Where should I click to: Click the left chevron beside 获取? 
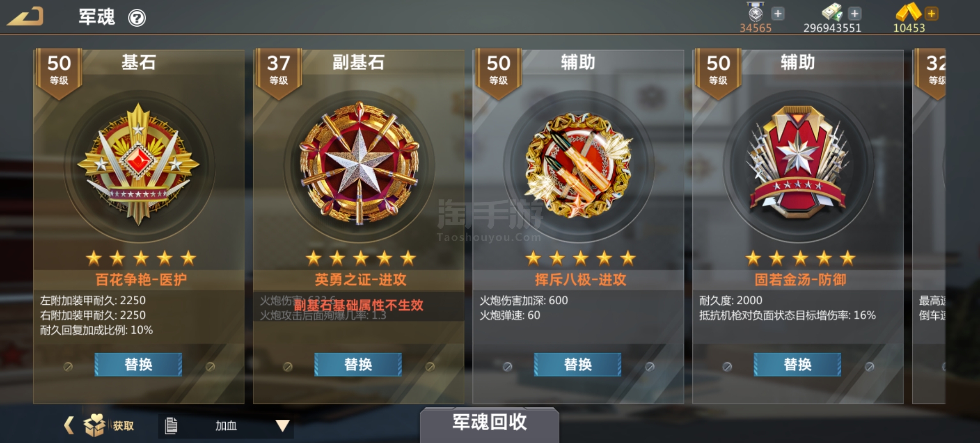[69, 425]
